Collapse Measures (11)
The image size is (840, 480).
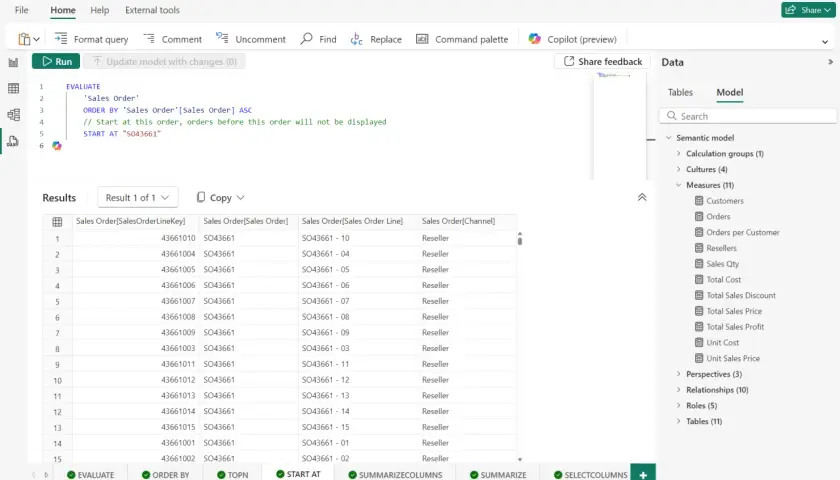(679, 185)
